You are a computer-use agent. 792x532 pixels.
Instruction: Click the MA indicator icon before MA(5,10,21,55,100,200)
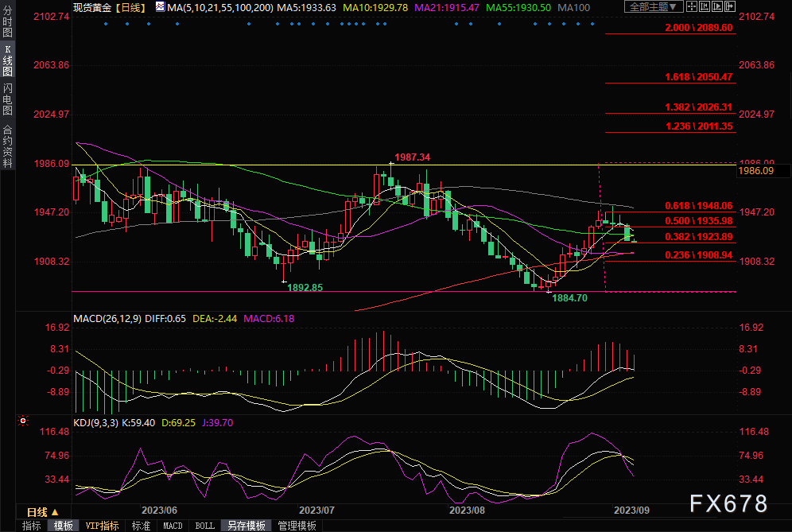(x=160, y=7)
